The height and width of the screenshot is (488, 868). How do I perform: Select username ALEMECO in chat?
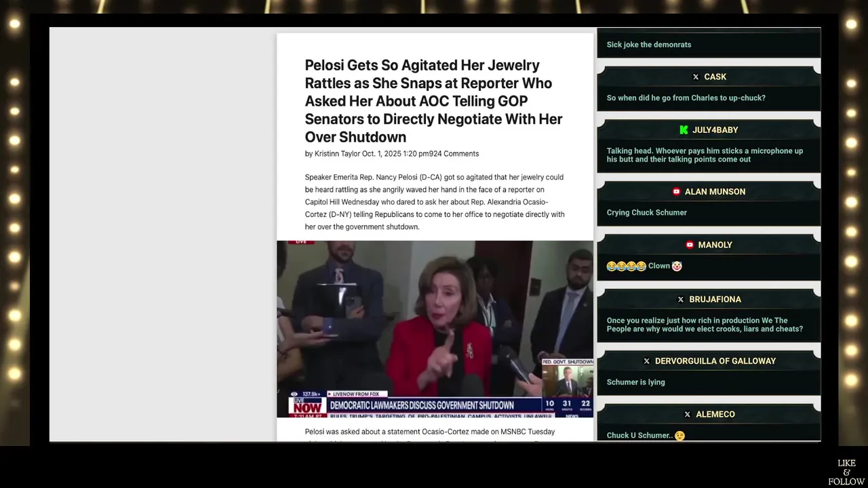(x=715, y=415)
